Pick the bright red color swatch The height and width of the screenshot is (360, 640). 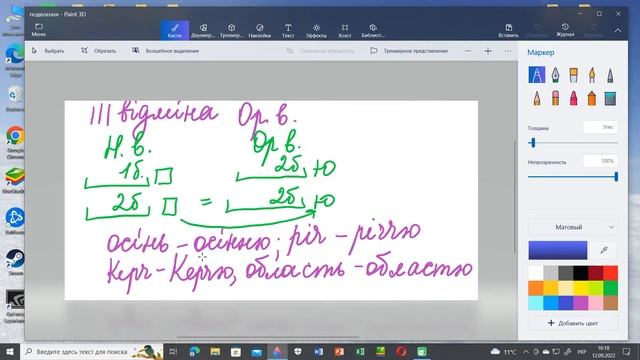pyautogui.click(x=610, y=273)
